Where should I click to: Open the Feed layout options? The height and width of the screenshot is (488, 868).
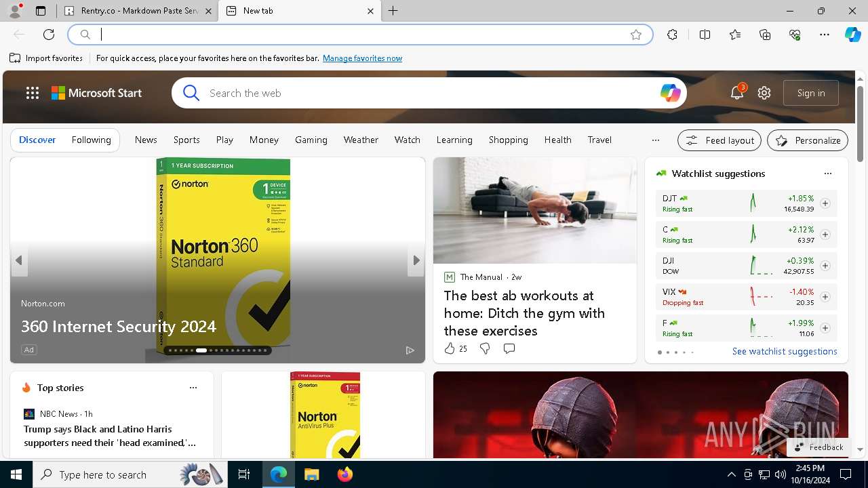click(x=719, y=140)
